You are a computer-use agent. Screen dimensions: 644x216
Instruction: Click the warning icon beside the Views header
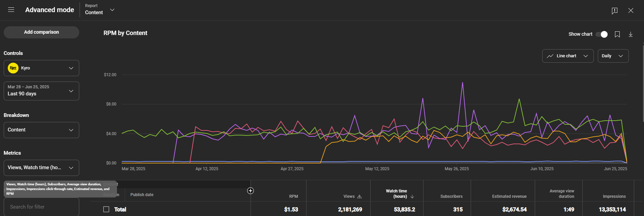click(359, 196)
